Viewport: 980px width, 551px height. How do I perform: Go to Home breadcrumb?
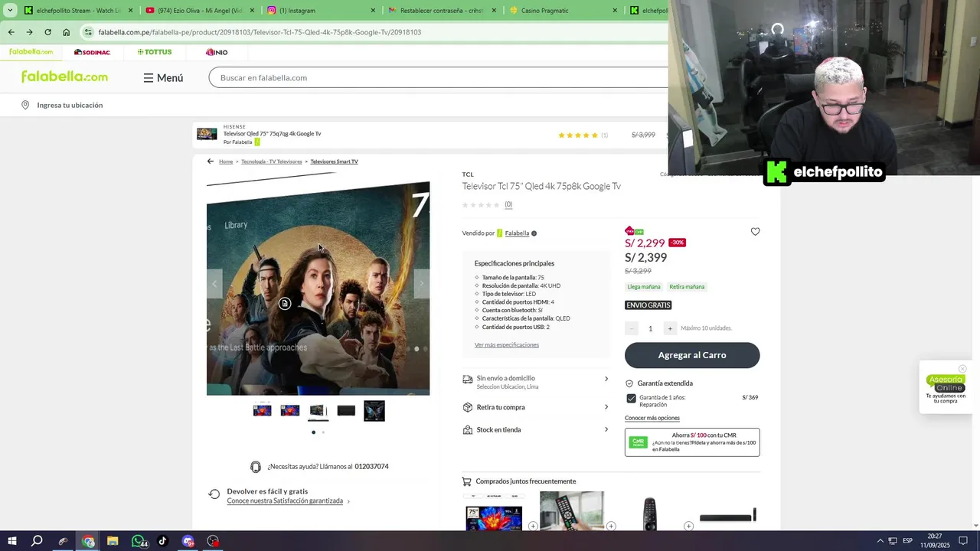(226, 161)
